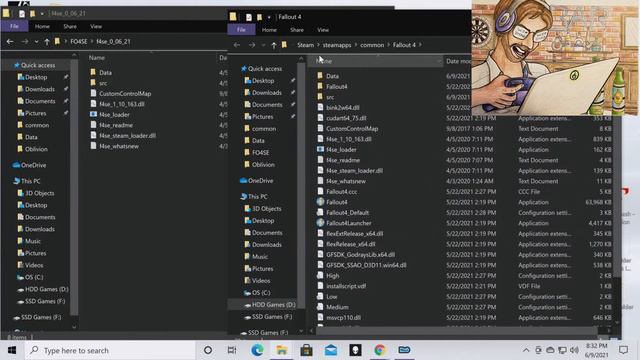Open Home tab in Fallout 4 window

click(x=269, y=30)
